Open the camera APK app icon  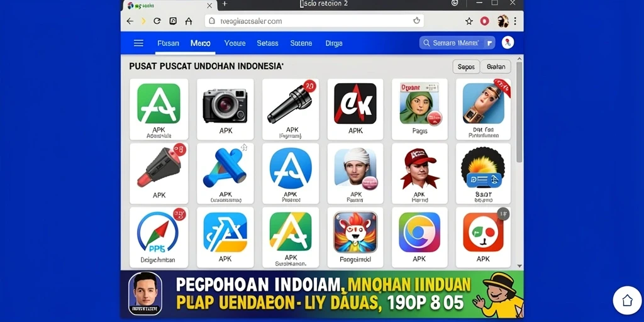click(x=225, y=105)
